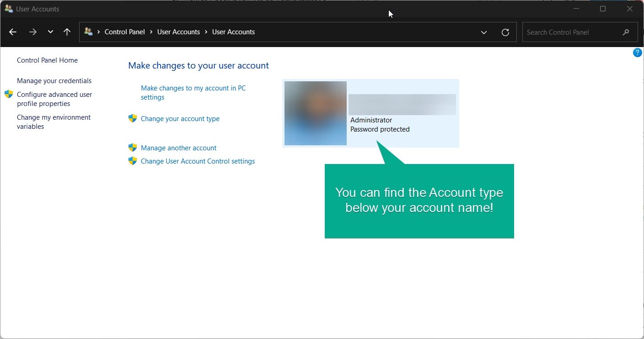The width and height of the screenshot is (644, 339).
Task: Go up one level with up arrow
Action: click(x=67, y=32)
